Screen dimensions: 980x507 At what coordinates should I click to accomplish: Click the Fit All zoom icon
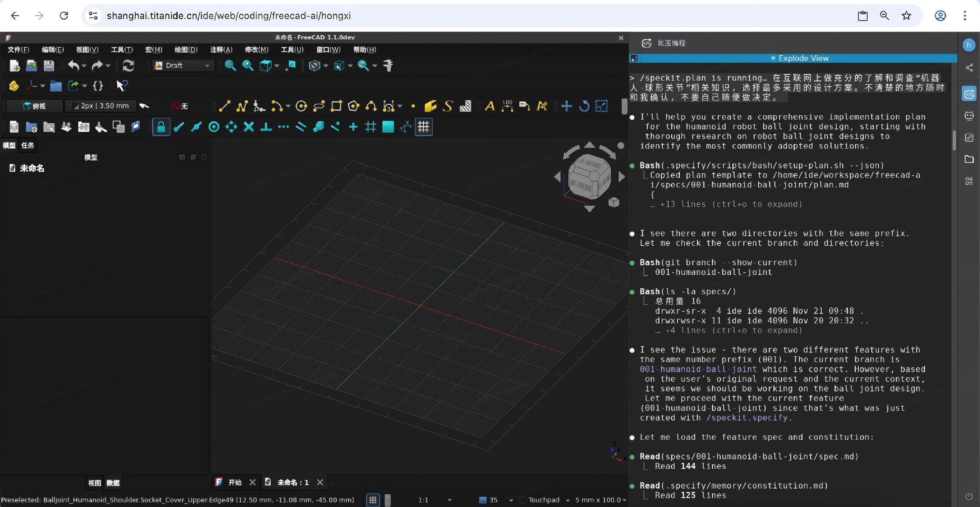point(230,66)
